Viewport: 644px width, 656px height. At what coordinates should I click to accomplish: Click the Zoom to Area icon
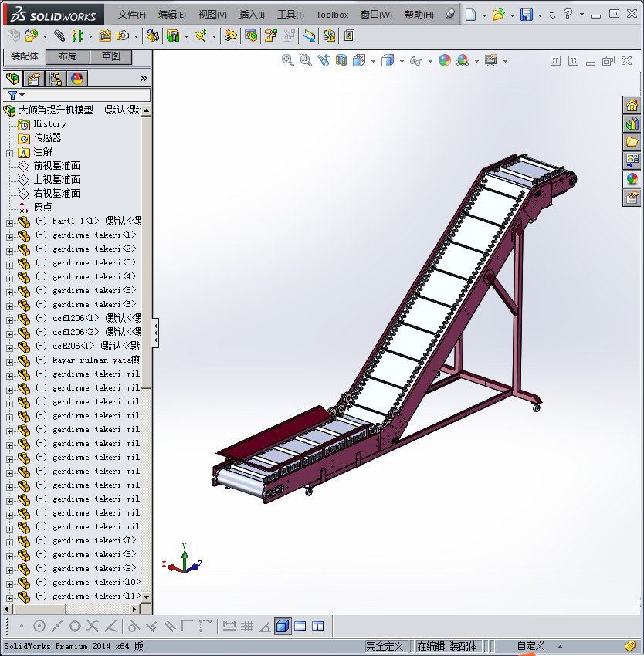tap(306, 61)
